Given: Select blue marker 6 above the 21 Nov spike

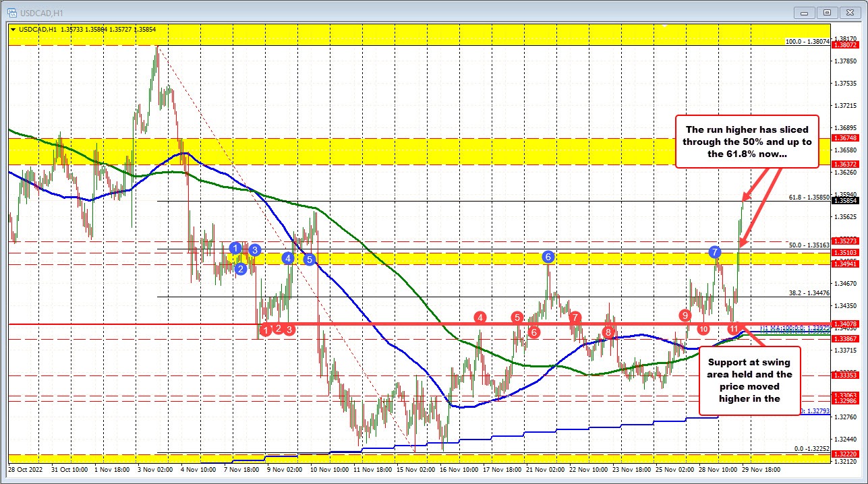Looking at the screenshot, I should coord(548,256).
